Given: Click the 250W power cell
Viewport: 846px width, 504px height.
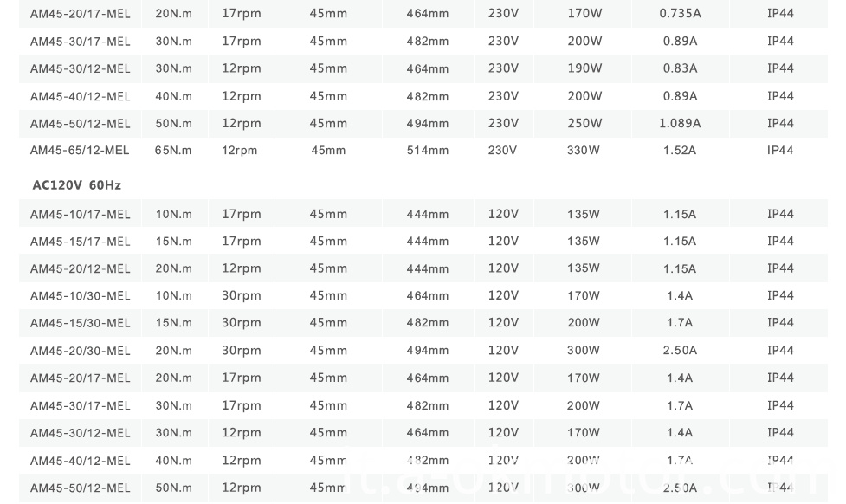Looking at the screenshot, I should (x=583, y=123).
